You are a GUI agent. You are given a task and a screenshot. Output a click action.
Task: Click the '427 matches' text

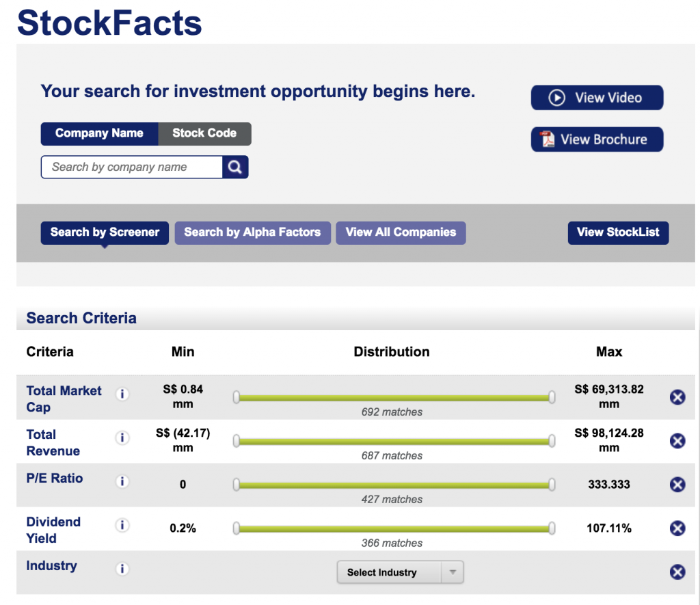pyautogui.click(x=392, y=499)
